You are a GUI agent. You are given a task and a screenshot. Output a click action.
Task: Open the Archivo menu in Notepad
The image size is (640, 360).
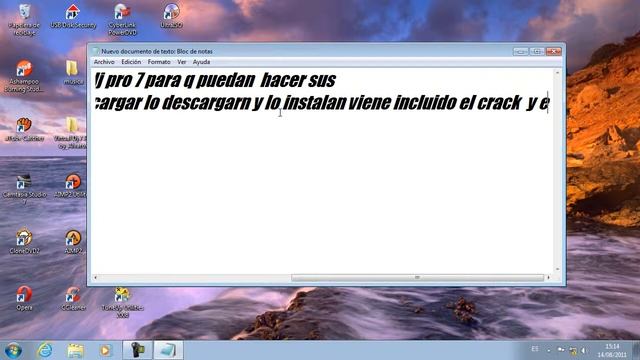tap(104, 62)
